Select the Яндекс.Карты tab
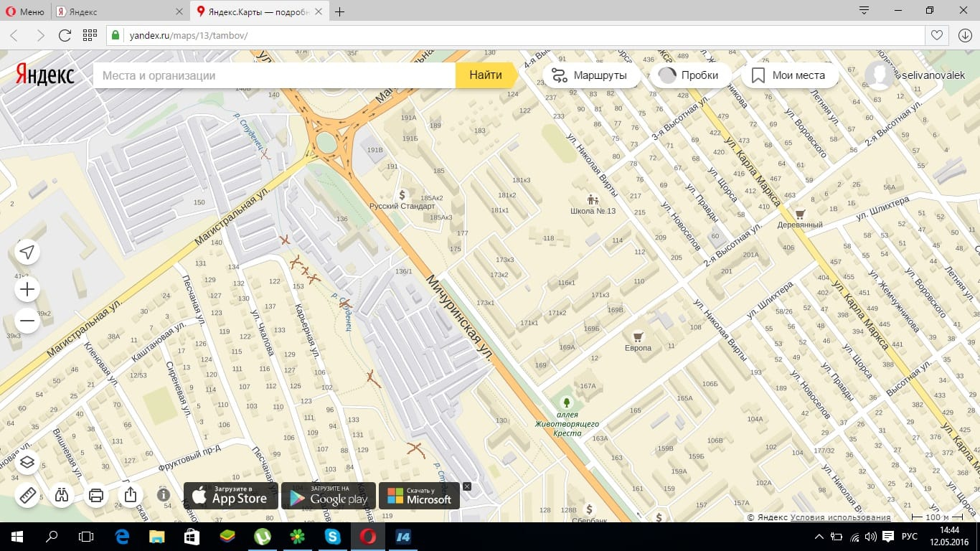 260,11
